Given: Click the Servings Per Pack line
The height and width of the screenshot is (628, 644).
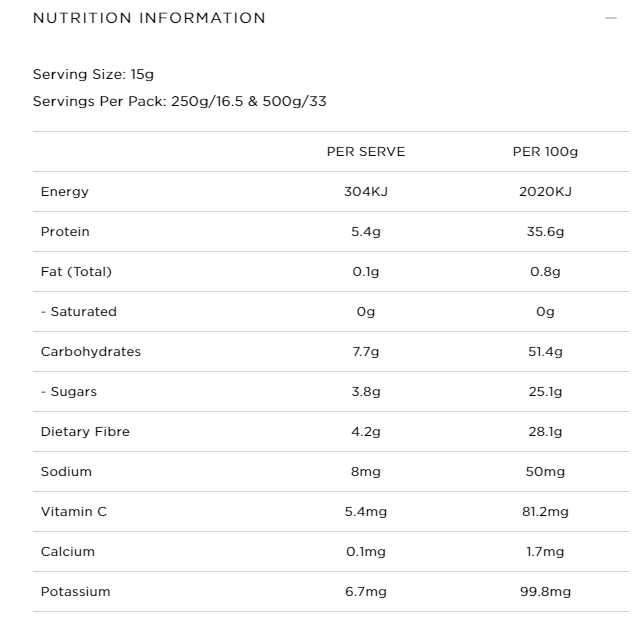Looking at the screenshot, I should pos(179,101).
